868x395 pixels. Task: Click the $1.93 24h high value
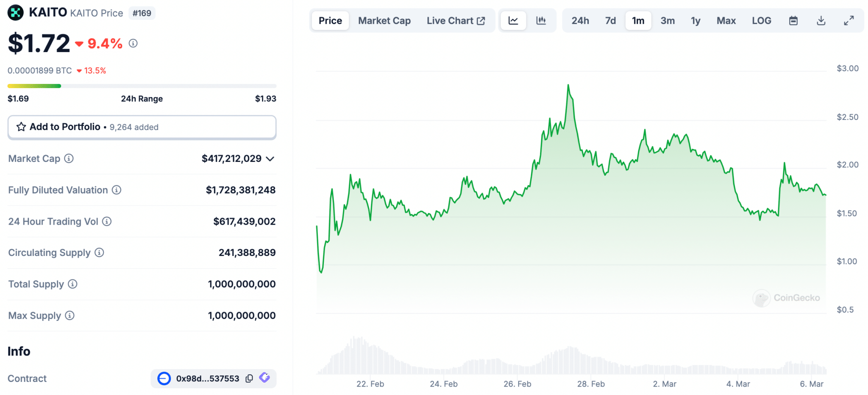pyautogui.click(x=265, y=99)
